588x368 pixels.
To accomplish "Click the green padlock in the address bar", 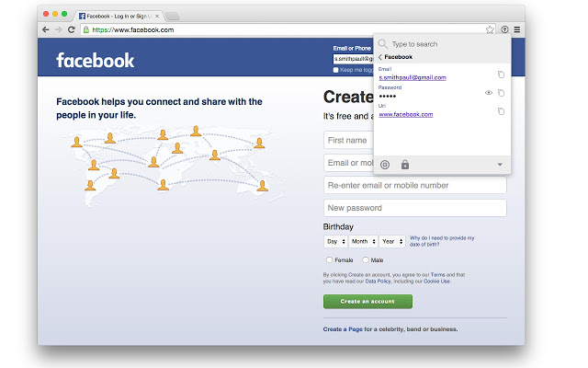I will (x=86, y=29).
